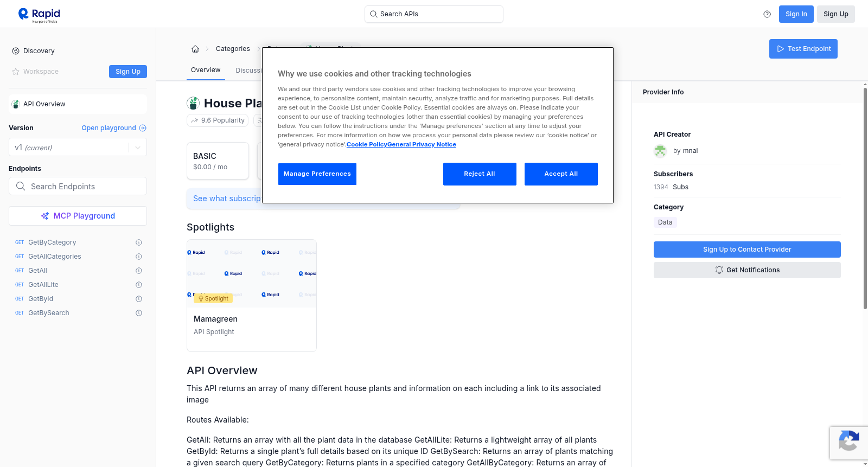This screenshot has width=868, height=467.
Task: Click the Discovery compass icon
Action: pos(16,51)
